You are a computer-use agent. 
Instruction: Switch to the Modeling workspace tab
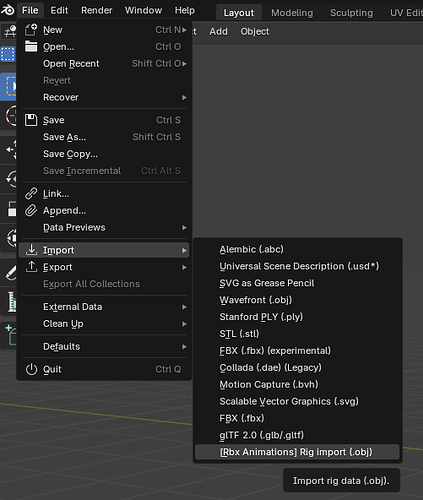[x=292, y=13]
